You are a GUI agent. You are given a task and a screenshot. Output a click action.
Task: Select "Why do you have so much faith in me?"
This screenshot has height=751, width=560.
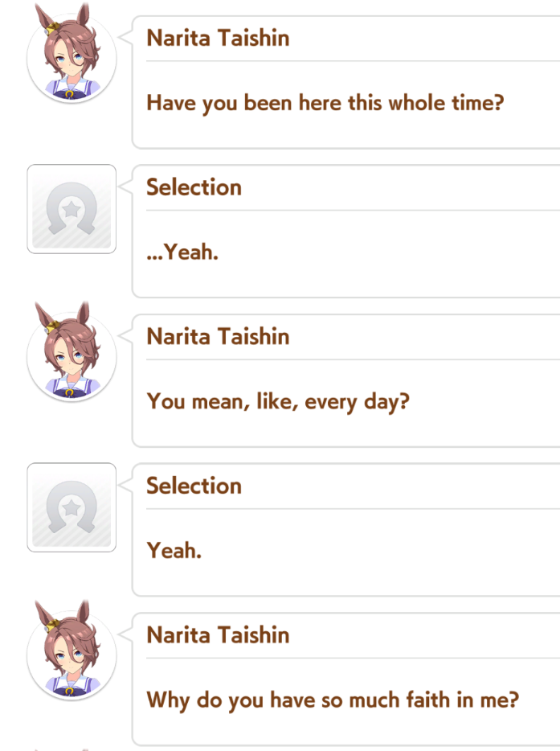coord(333,700)
